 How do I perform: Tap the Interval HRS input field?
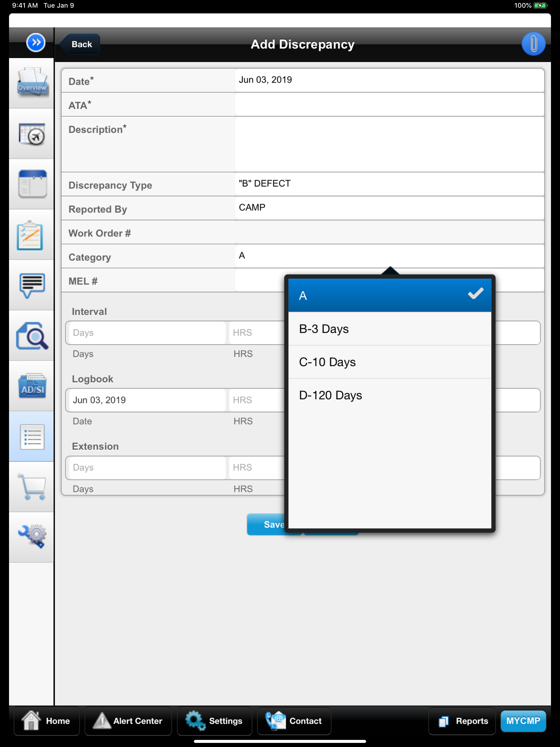coord(257,333)
